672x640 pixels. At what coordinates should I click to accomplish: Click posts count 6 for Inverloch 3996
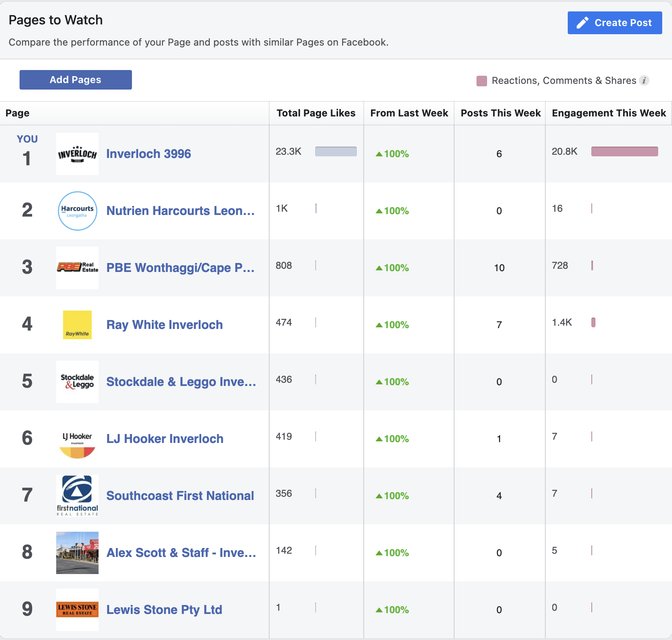point(499,154)
